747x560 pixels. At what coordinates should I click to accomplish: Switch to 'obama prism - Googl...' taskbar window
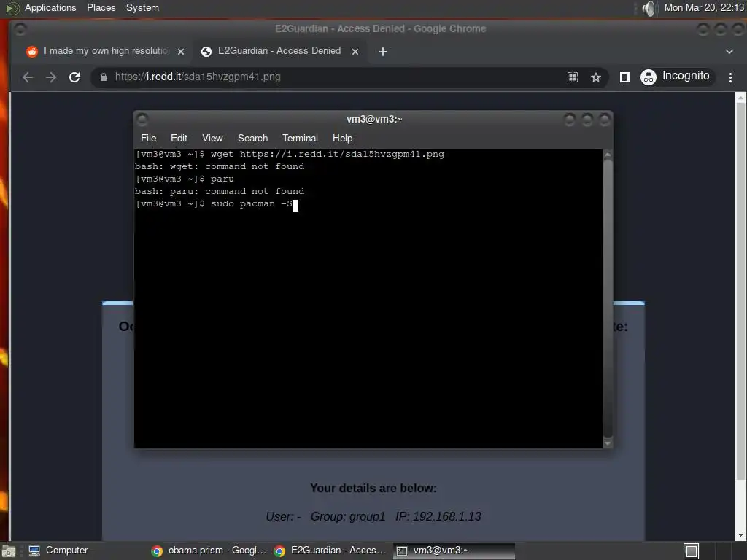(x=209, y=551)
